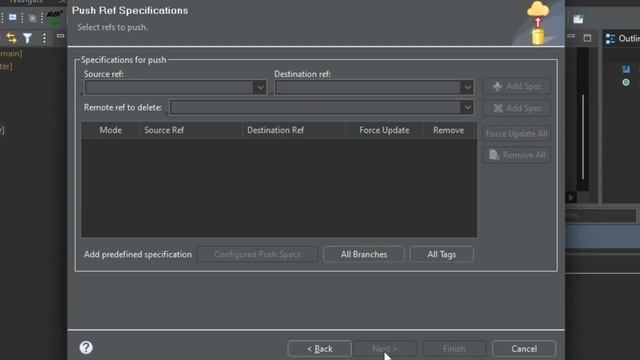Click the Remove All button
This screenshot has width=640, height=360.
point(516,155)
